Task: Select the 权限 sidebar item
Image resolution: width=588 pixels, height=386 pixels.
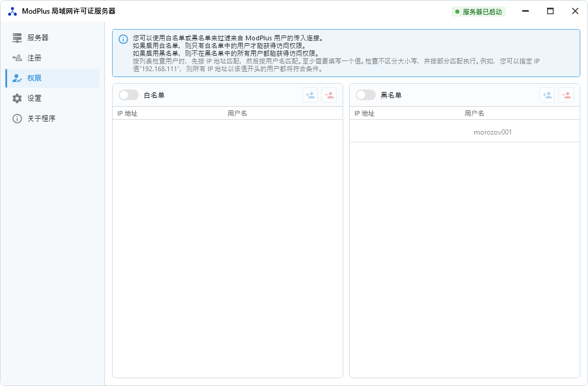Action: [x=53, y=78]
